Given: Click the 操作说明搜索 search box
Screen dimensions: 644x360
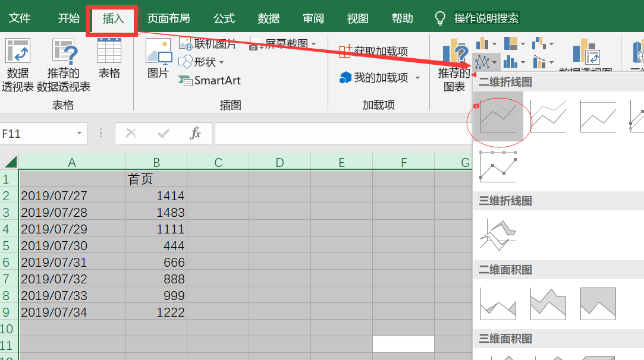Looking at the screenshot, I should pyautogui.click(x=486, y=18).
